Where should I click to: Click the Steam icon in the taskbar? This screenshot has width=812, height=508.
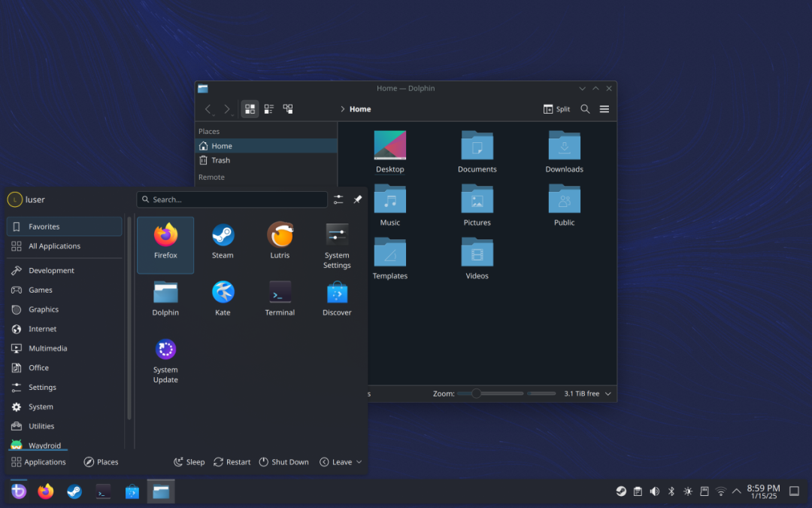[x=74, y=491]
